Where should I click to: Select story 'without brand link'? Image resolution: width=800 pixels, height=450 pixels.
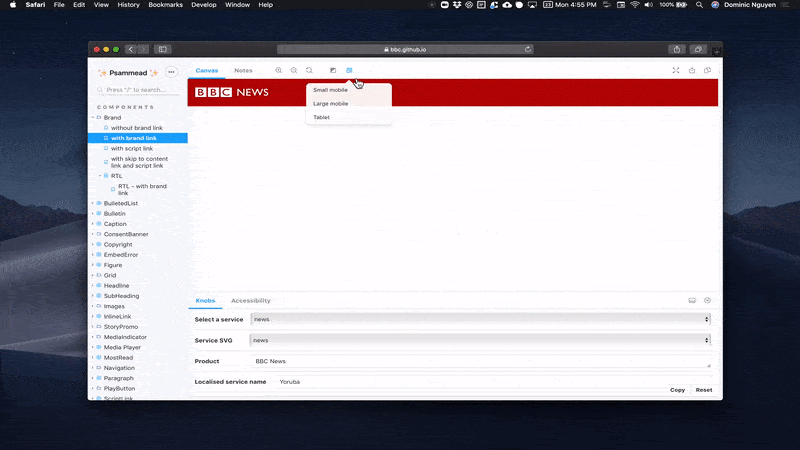coord(137,128)
